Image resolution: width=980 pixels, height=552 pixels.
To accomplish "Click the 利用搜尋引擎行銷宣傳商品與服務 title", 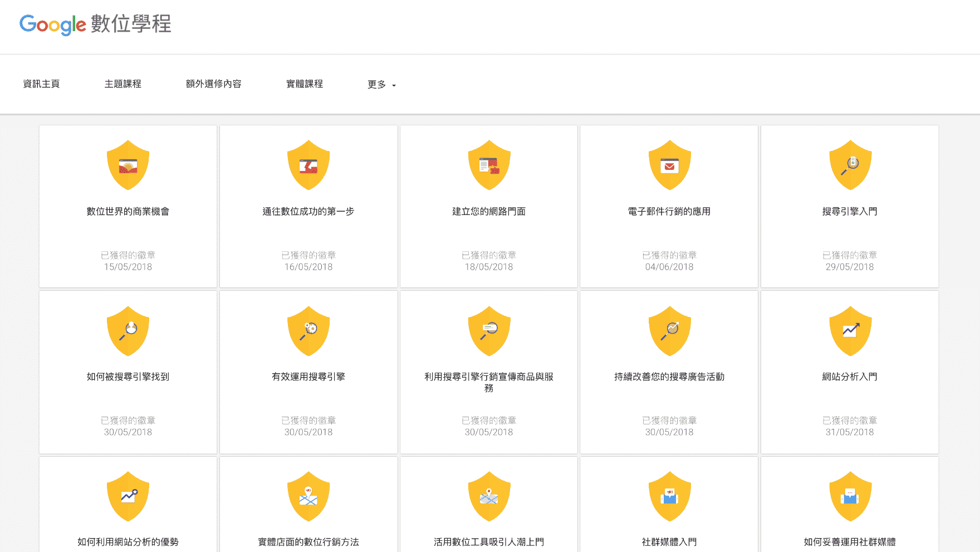I will (x=489, y=382).
